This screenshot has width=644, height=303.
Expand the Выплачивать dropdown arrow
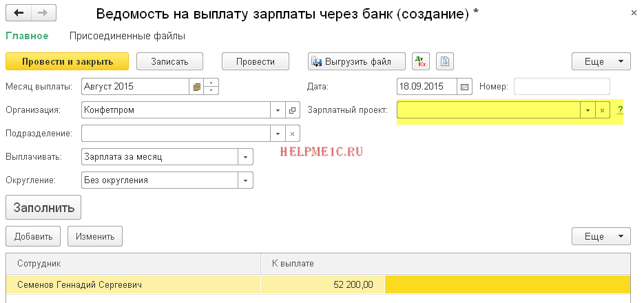[x=246, y=157]
